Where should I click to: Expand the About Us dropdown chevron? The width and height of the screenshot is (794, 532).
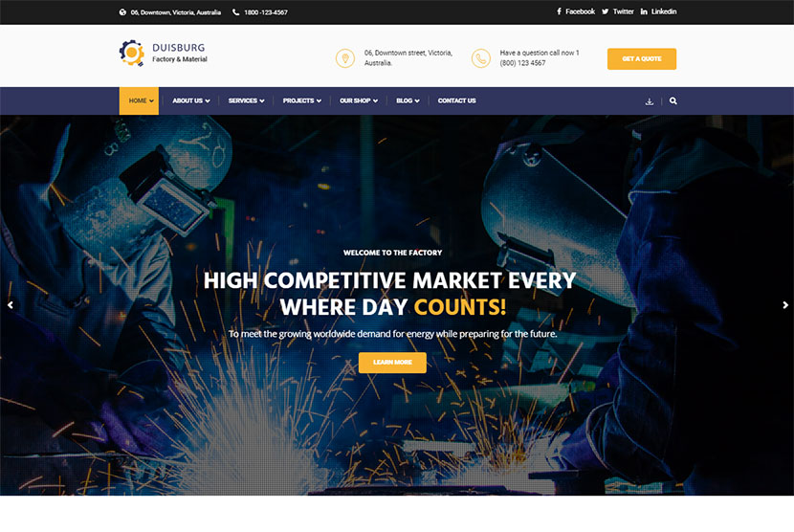(208, 100)
